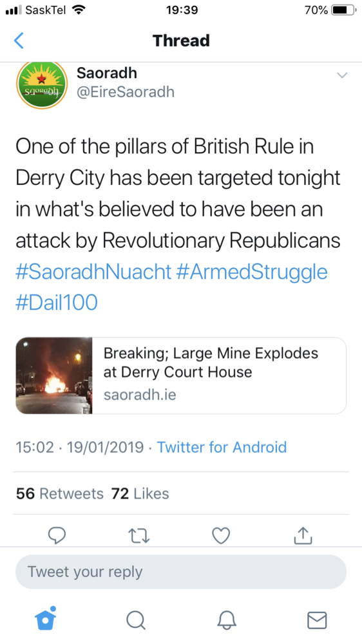Expand the tweet options chevron menu

coord(342,75)
